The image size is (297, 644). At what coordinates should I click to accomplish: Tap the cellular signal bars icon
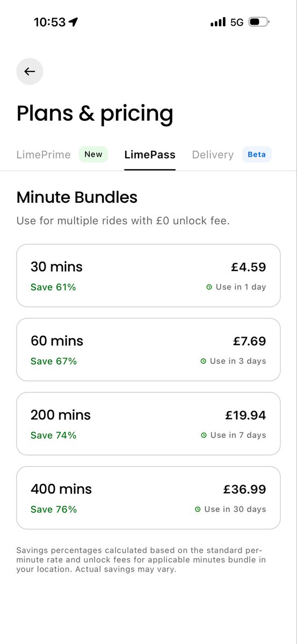[218, 22]
